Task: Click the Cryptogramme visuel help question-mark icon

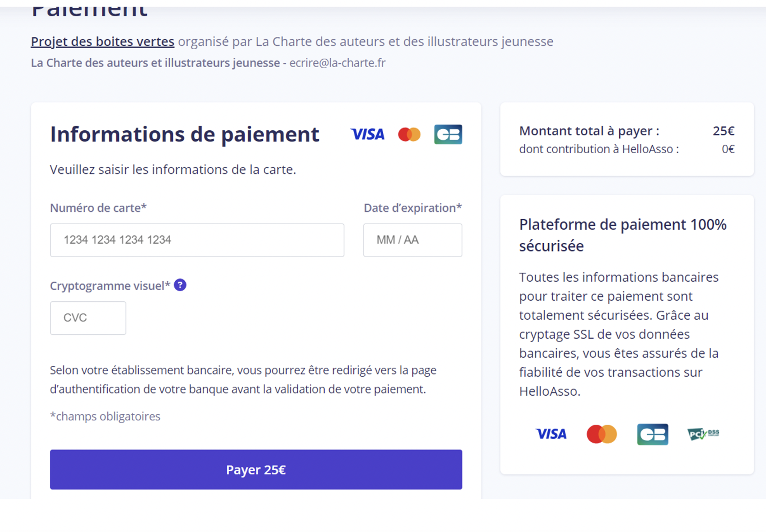Action: (180, 285)
